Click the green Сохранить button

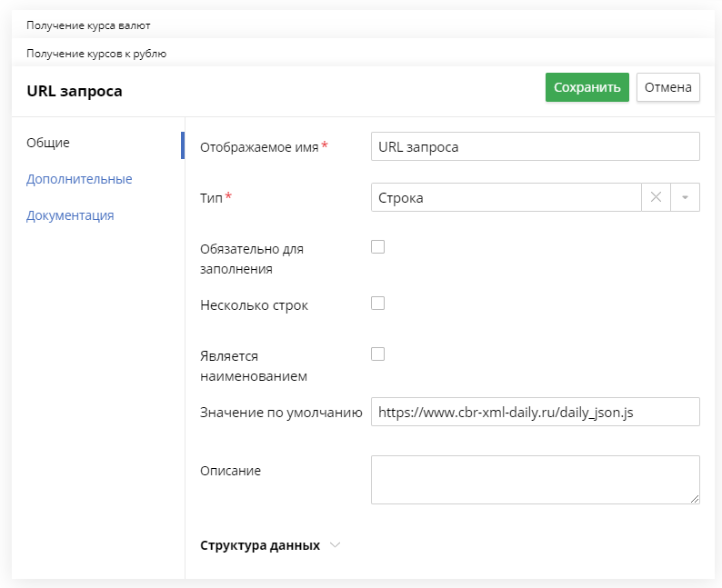(587, 87)
